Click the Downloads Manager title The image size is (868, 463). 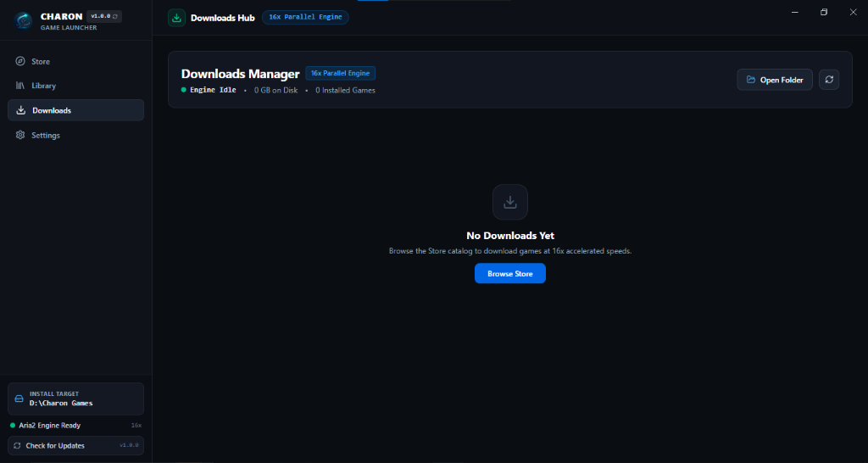[x=240, y=74]
